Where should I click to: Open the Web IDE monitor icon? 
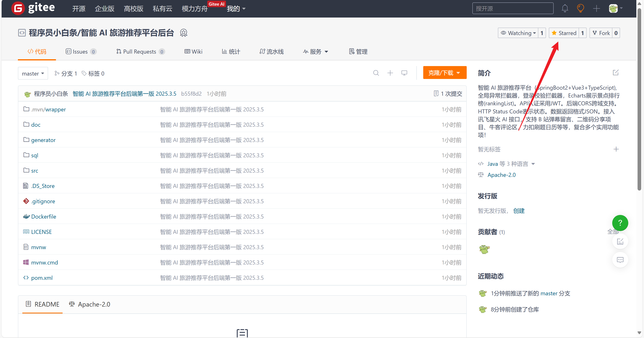[x=404, y=73]
